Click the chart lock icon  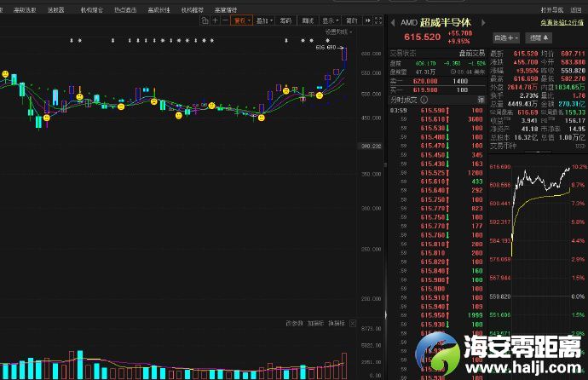[205, 20]
